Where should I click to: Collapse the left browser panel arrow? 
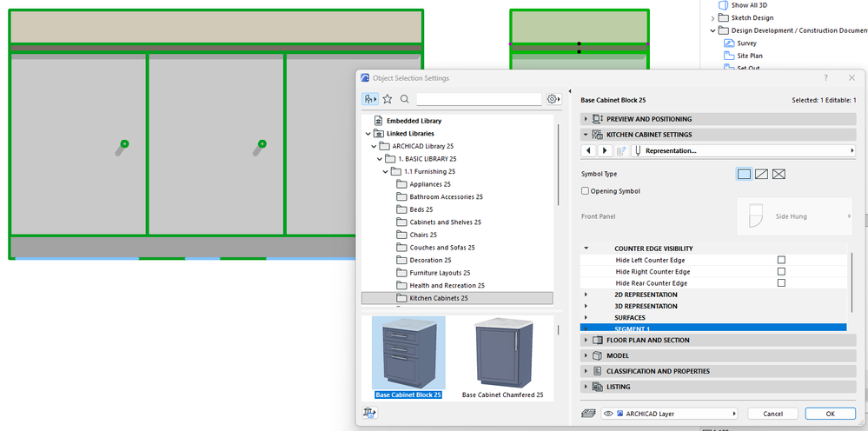click(x=570, y=91)
